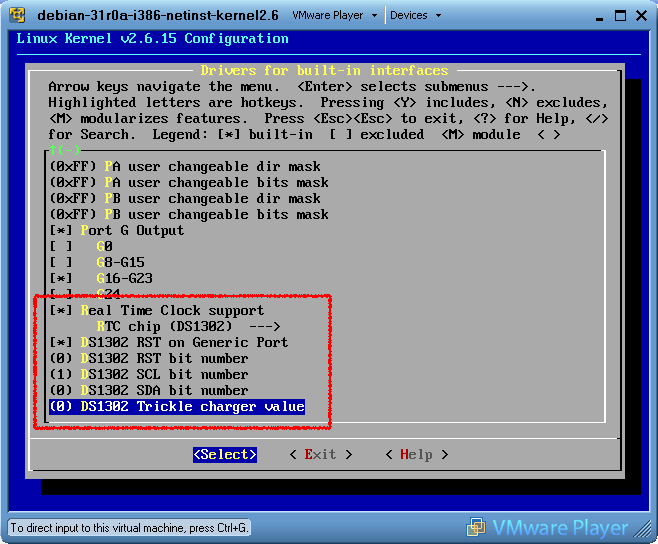Click the Linux Kernel v2.6.15 Configuration heading
The width and height of the screenshot is (658, 544).
pos(152,39)
